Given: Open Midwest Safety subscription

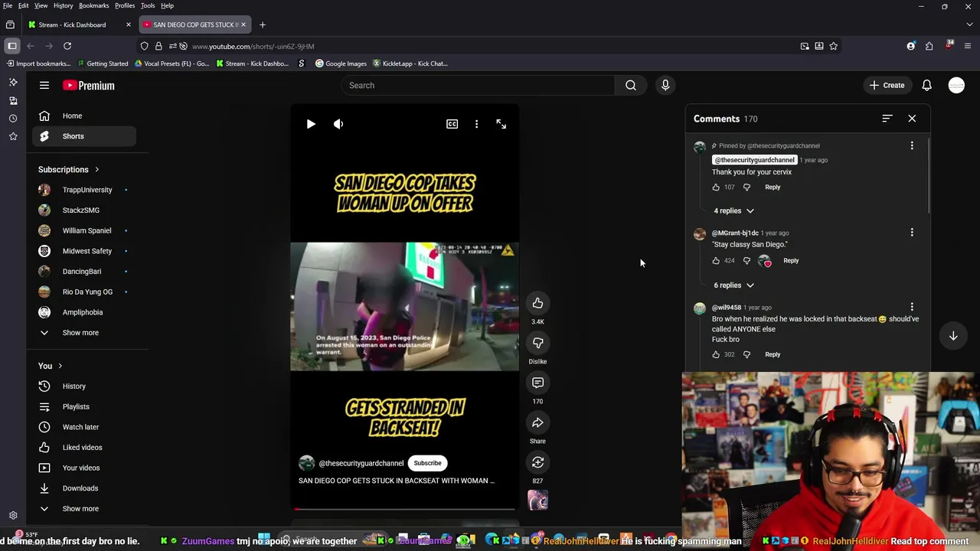Looking at the screenshot, I should click(x=84, y=251).
